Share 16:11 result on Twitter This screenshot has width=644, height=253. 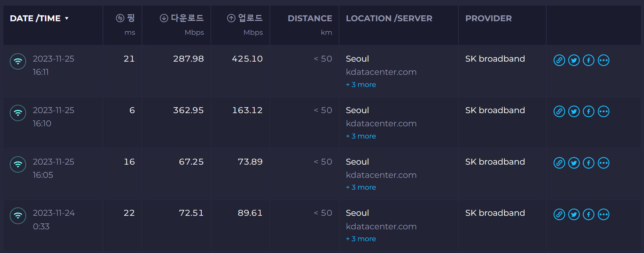pyautogui.click(x=574, y=60)
